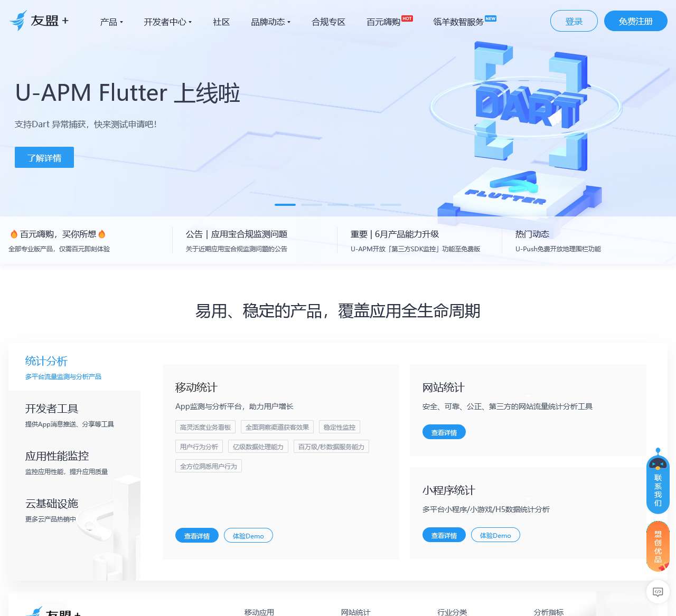Viewport: 676px width, 616px height.
Task: Click the 全方位洞悉用户行为 tag
Action: click(x=209, y=466)
